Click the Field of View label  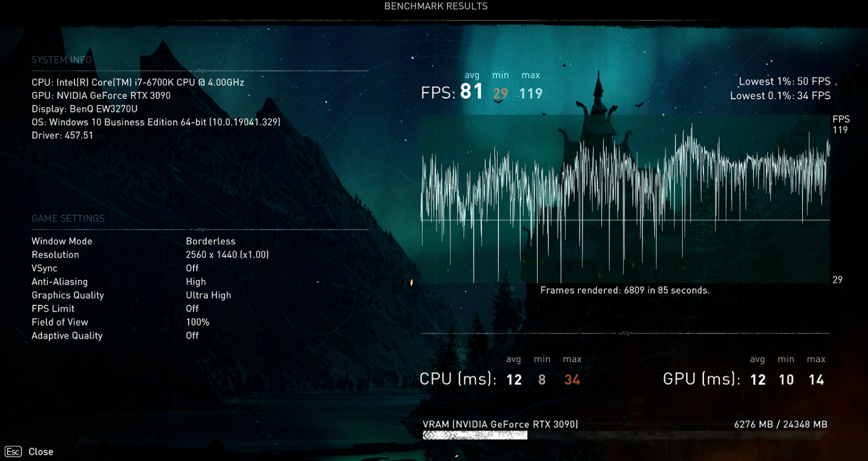pyautogui.click(x=60, y=322)
